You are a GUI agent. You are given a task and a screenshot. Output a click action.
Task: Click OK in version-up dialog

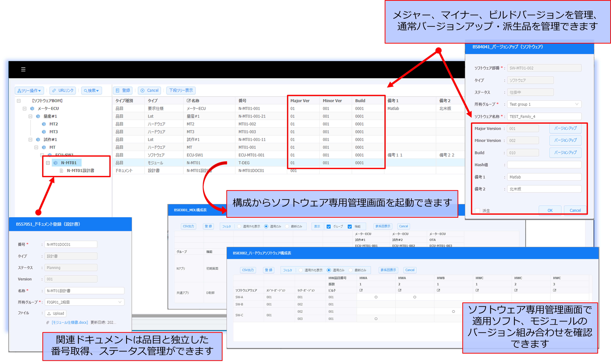click(550, 210)
